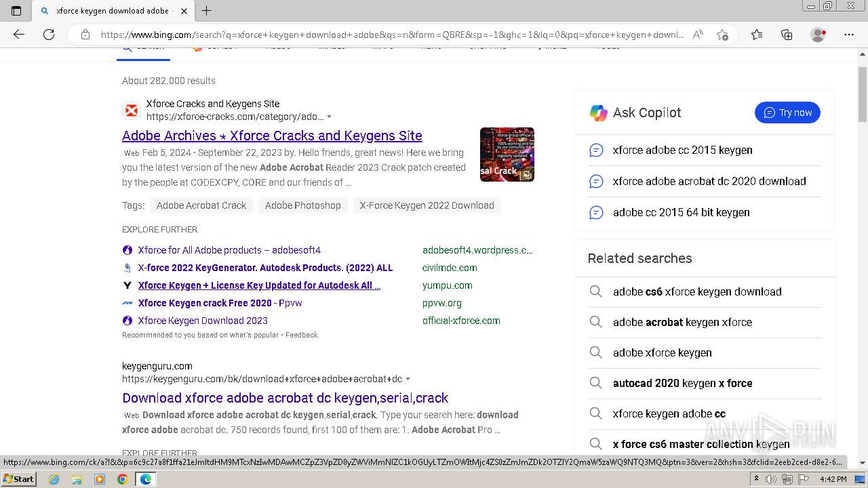Open Adobe Archives Xforce Cracks result
The image size is (868, 488).
272,136
